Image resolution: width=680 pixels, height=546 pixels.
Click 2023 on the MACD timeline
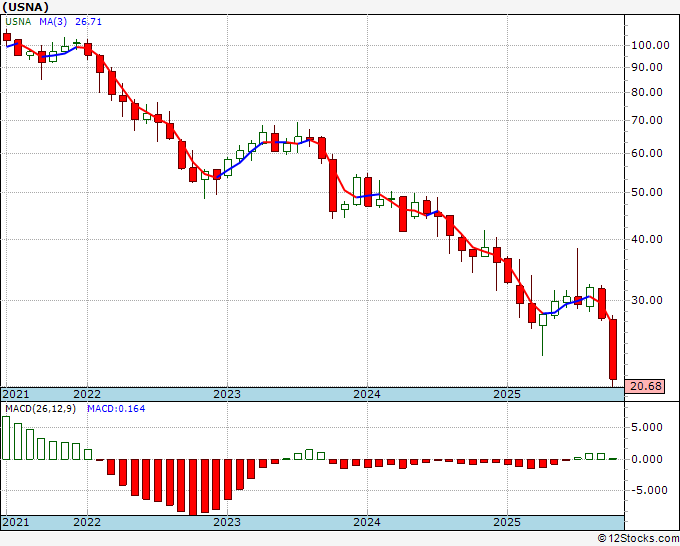coord(227,522)
